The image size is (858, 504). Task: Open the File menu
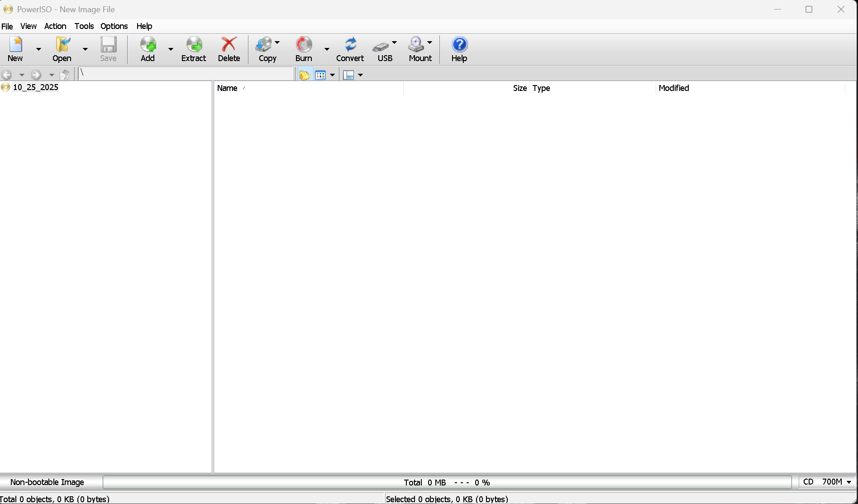click(7, 26)
